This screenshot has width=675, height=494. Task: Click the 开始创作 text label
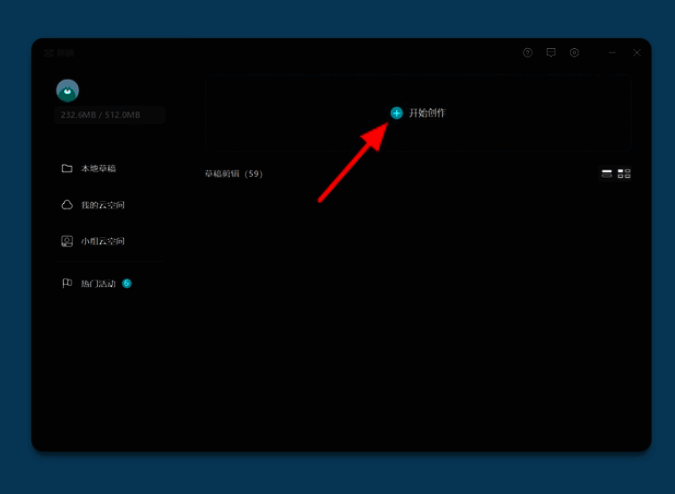point(427,113)
